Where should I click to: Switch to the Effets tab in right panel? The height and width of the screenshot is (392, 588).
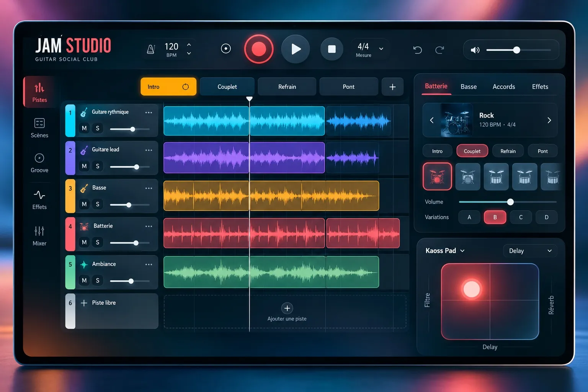tap(540, 87)
